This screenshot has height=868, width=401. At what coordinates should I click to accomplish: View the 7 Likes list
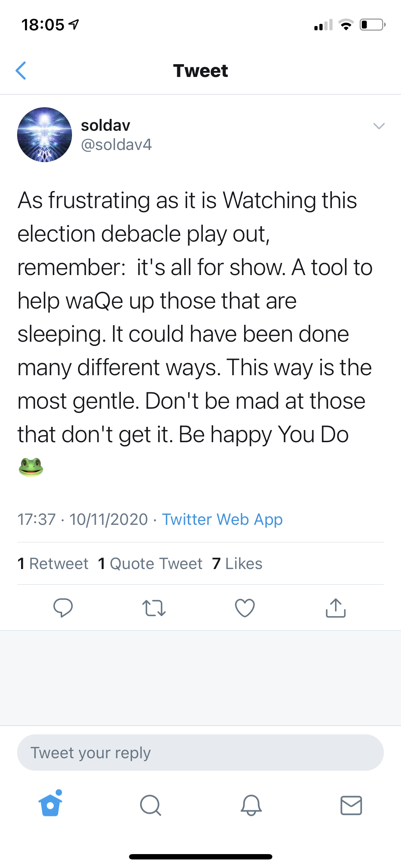tap(237, 564)
